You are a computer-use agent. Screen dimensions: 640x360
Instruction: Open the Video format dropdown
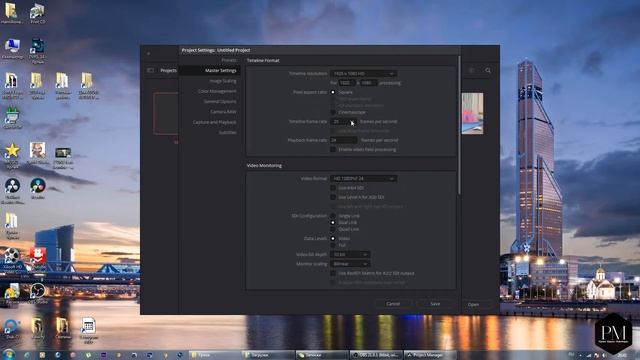pyautogui.click(x=364, y=178)
